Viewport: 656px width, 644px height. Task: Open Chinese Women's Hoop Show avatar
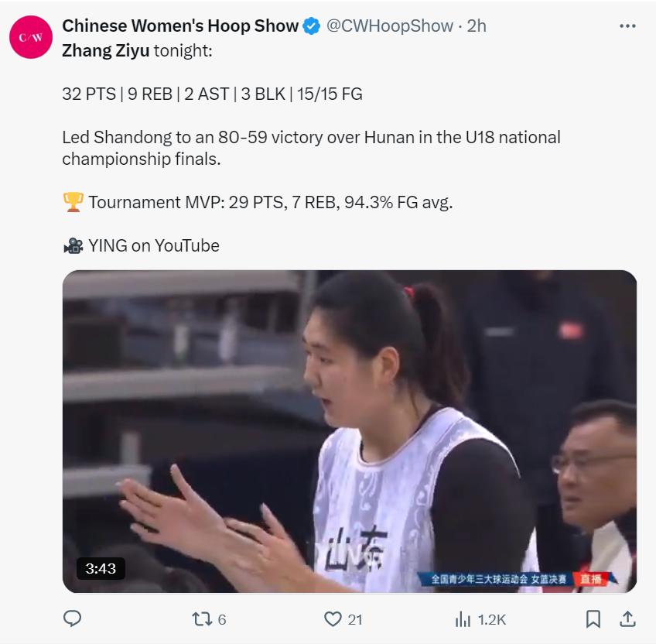point(31,37)
